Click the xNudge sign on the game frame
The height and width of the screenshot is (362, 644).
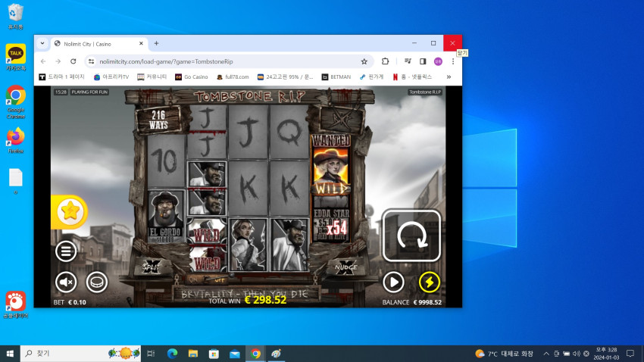point(345,267)
